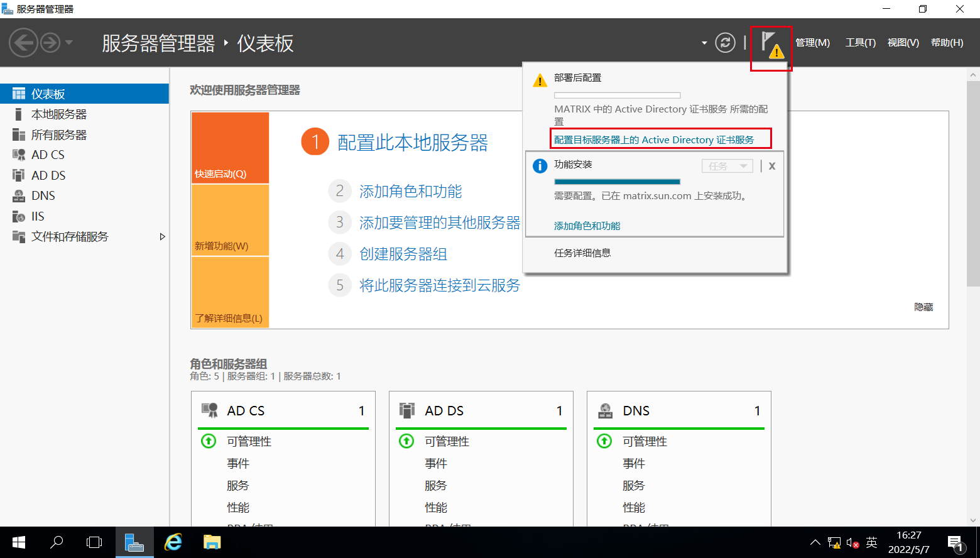Click the 部署后配置 warning icon
The image size is (980, 558).
(x=540, y=80)
